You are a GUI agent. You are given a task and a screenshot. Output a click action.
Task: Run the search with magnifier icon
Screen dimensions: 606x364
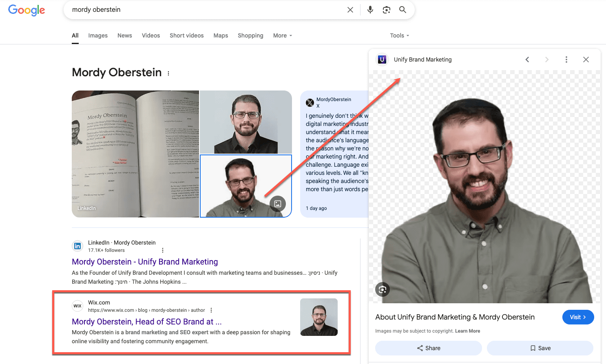403,10
